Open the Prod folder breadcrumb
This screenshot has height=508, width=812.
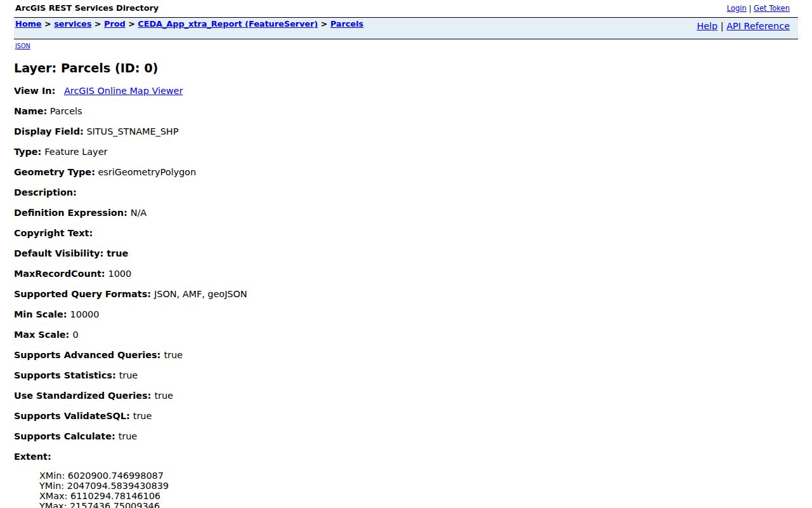coord(114,24)
